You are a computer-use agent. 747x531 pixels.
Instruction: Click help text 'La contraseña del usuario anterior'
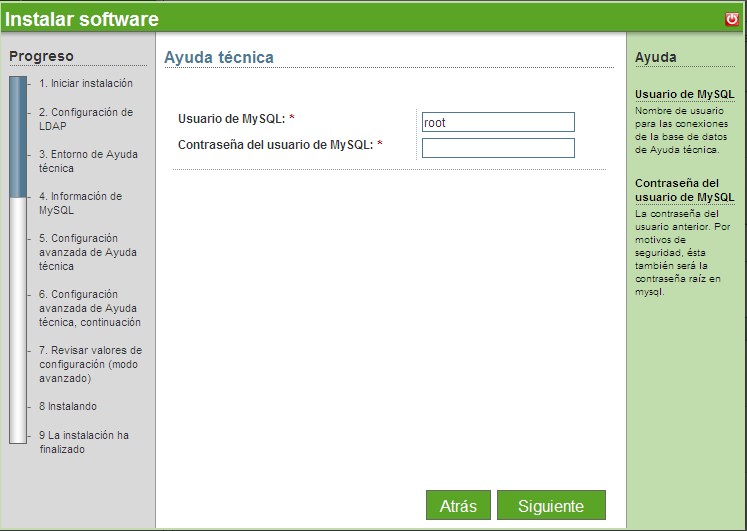click(682, 252)
